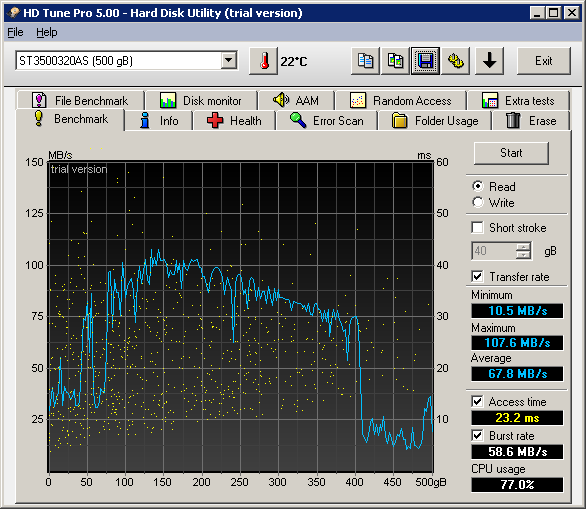The image size is (586, 509).
Task: Open the Info tab
Action: pyautogui.click(x=159, y=121)
